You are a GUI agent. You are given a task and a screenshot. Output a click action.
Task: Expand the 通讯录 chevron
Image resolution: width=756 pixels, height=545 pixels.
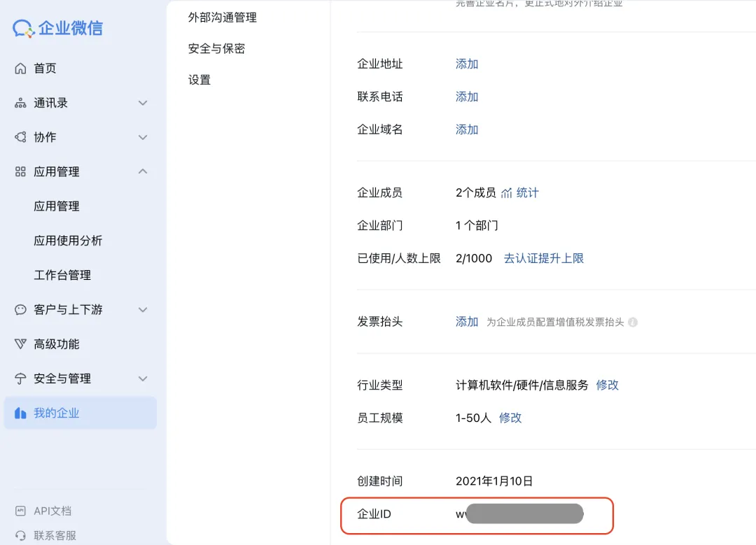coord(143,103)
